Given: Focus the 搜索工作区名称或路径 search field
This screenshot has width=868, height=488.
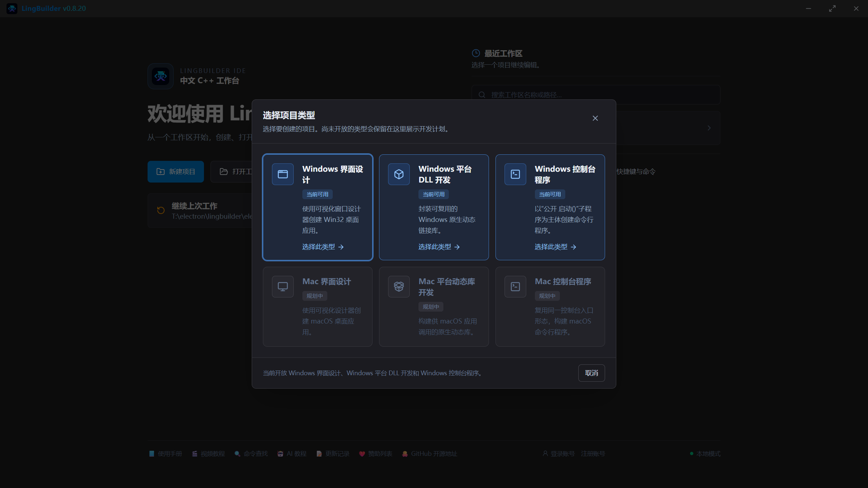Looking at the screenshot, I should pos(596,95).
